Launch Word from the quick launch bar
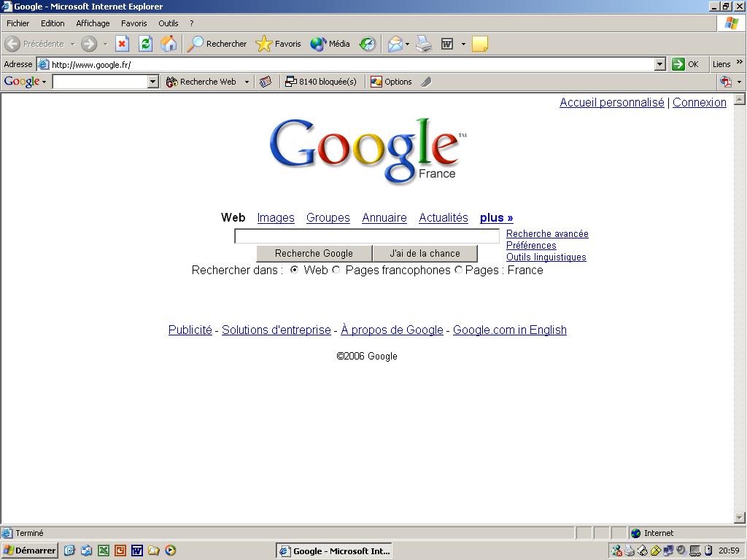This screenshot has height=560, width=747. [137, 551]
